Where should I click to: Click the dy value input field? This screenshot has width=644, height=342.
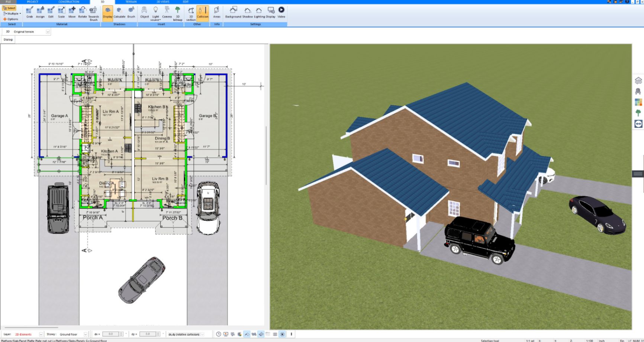[148, 334]
